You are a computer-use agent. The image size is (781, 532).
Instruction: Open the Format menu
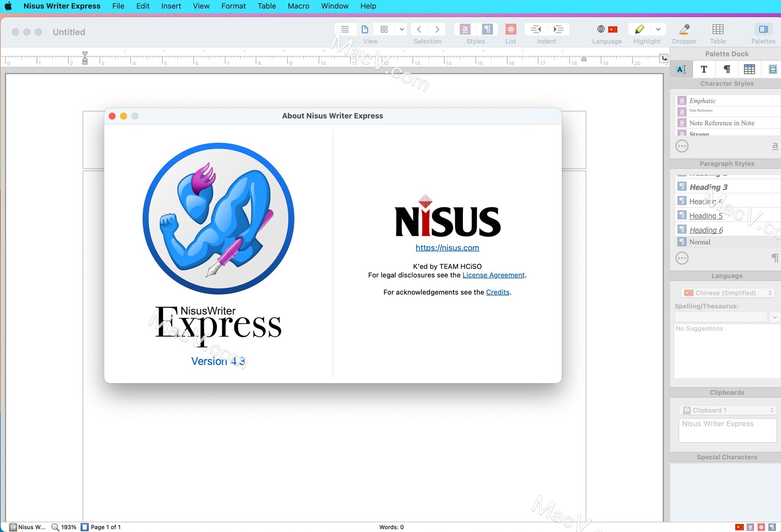[x=233, y=6]
